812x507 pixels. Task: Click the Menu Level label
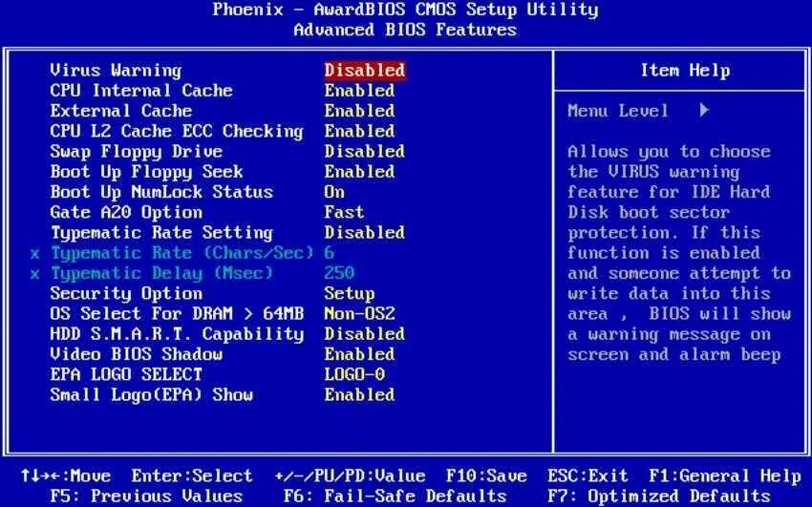(618, 111)
